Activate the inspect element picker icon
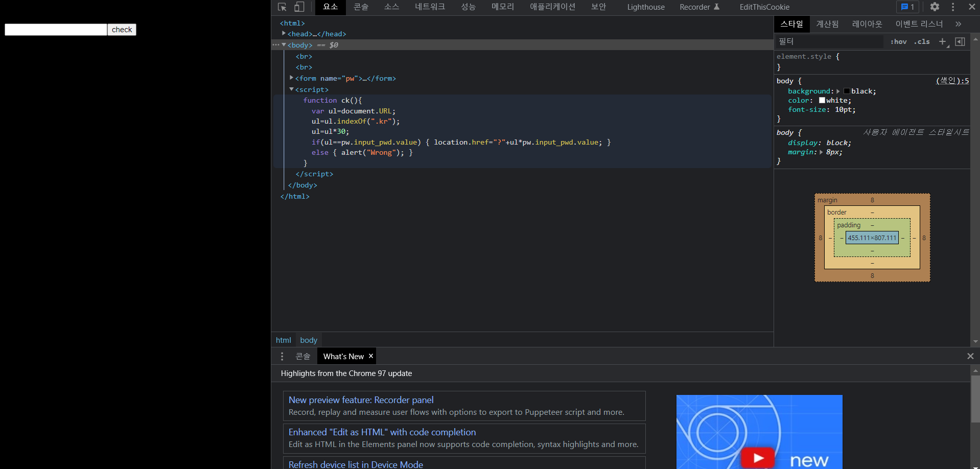980x469 pixels. coord(282,7)
